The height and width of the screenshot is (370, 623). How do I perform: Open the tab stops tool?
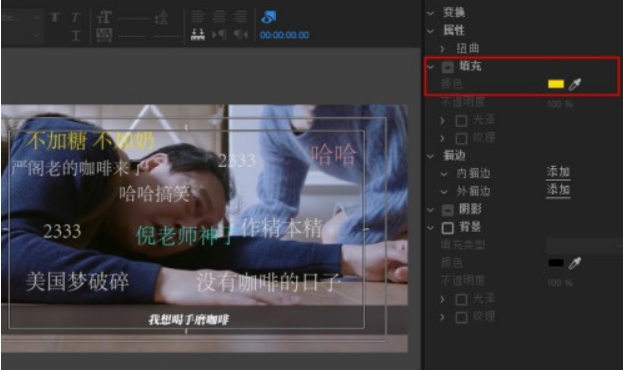tap(197, 35)
